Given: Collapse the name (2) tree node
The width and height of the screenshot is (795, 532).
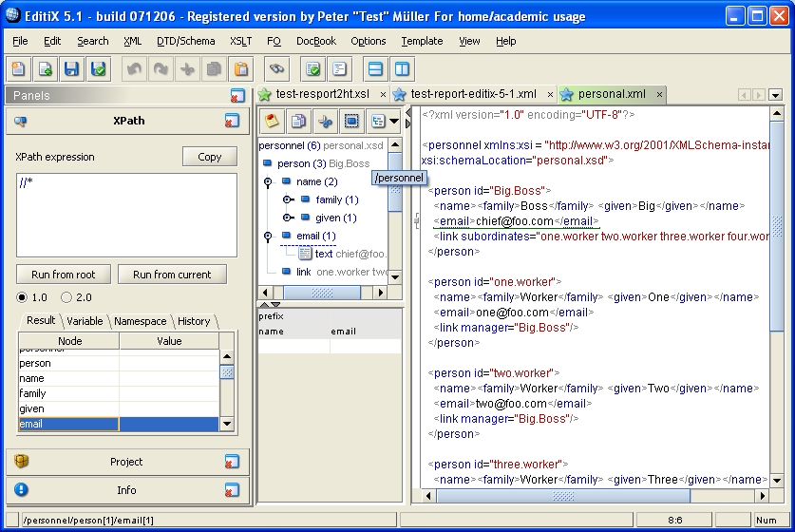Looking at the screenshot, I should pos(268,181).
